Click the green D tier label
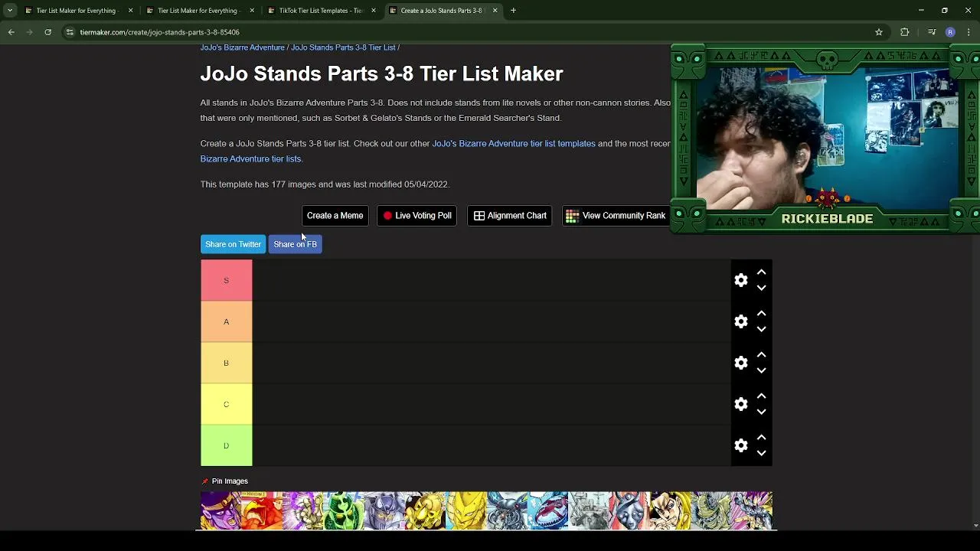 click(226, 445)
